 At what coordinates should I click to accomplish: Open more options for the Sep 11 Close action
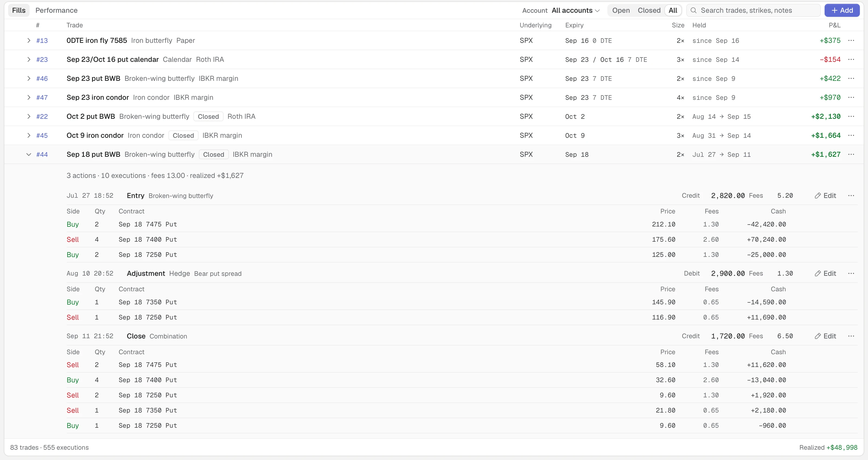tap(851, 336)
